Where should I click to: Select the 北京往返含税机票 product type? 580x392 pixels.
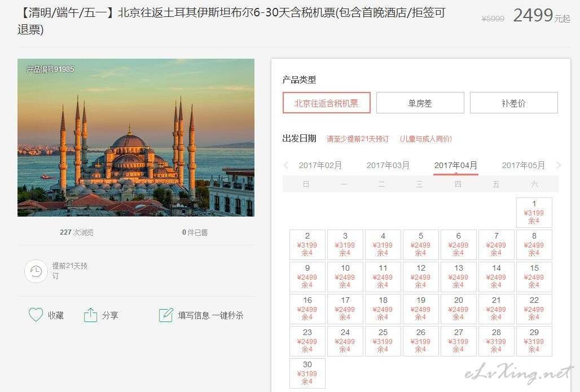(326, 103)
